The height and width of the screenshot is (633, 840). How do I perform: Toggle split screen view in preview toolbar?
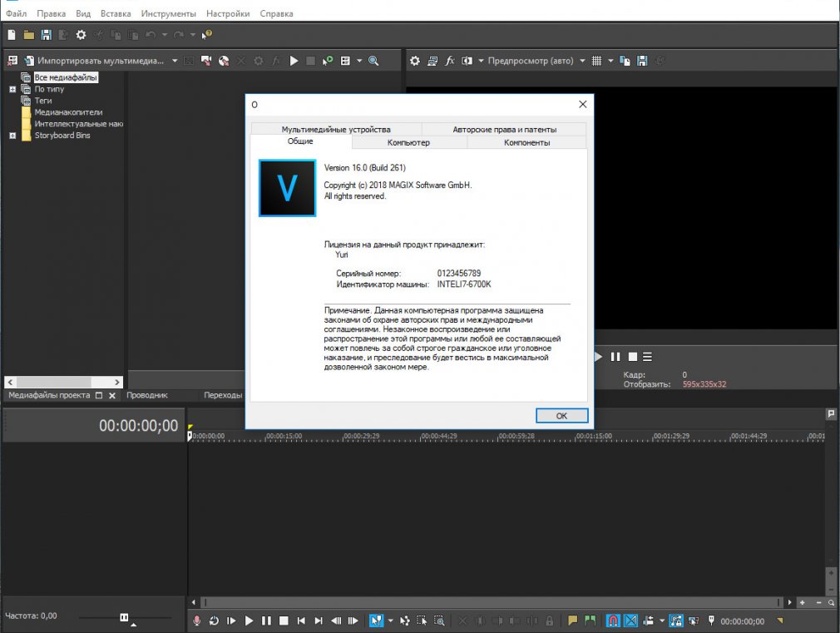coord(467,61)
